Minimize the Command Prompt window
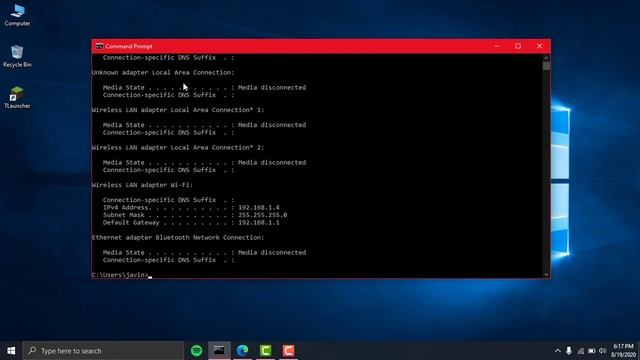This screenshot has width=640, height=360. 497,46
